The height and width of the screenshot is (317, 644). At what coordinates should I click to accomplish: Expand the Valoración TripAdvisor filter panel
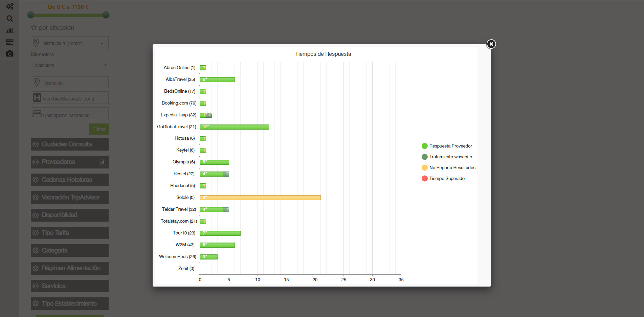[x=70, y=197]
